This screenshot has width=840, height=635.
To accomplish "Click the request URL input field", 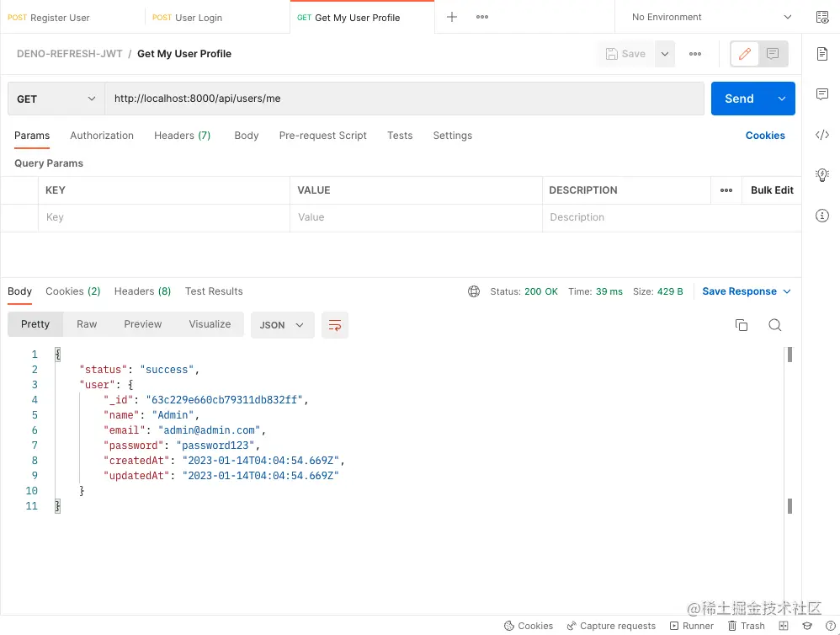I will point(405,99).
